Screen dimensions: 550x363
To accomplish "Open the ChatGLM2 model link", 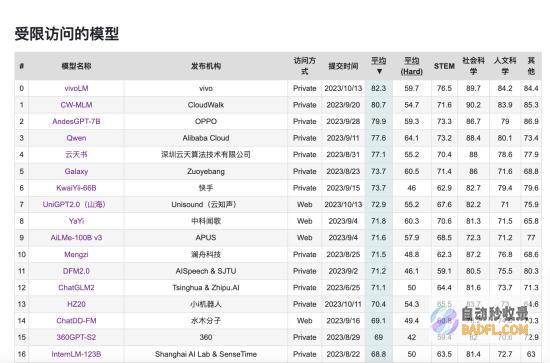I will pyautogui.click(x=76, y=287).
